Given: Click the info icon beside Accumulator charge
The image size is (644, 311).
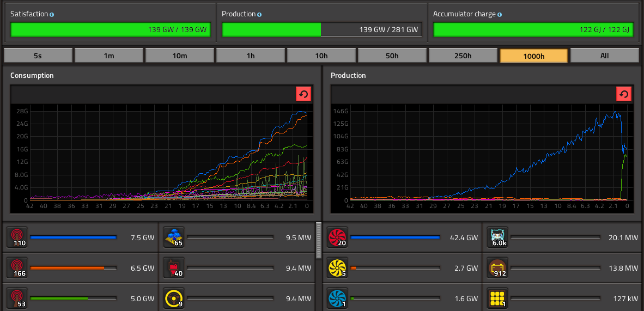Looking at the screenshot, I should pos(500,14).
